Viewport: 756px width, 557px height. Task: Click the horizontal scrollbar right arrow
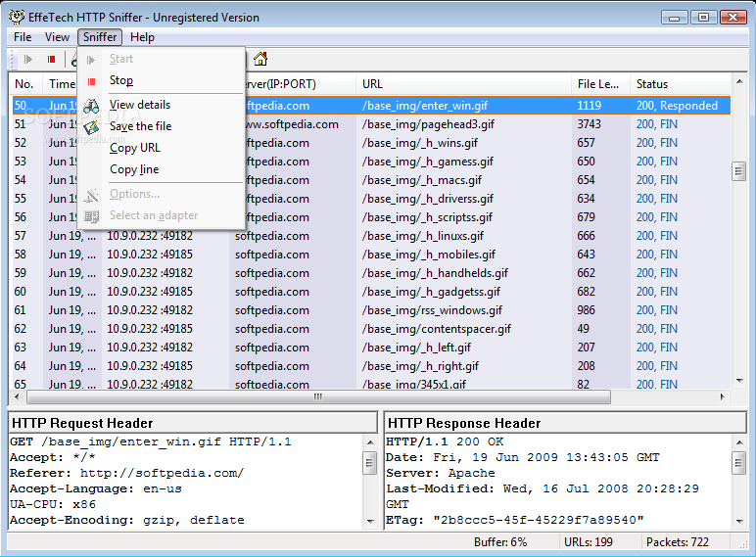click(722, 397)
